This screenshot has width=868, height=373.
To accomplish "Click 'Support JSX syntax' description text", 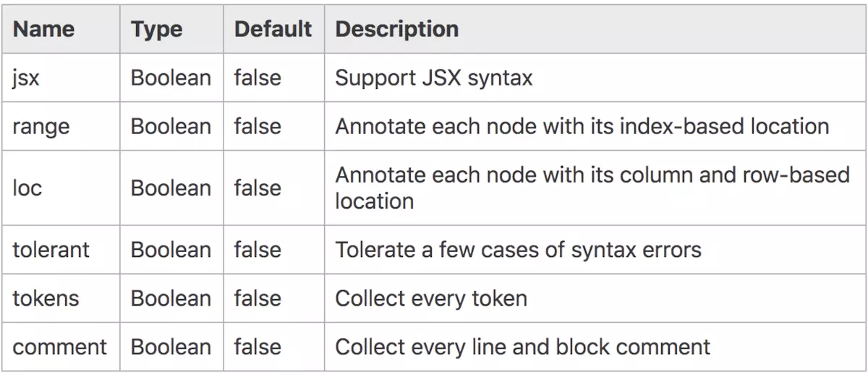I will [x=433, y=77].
